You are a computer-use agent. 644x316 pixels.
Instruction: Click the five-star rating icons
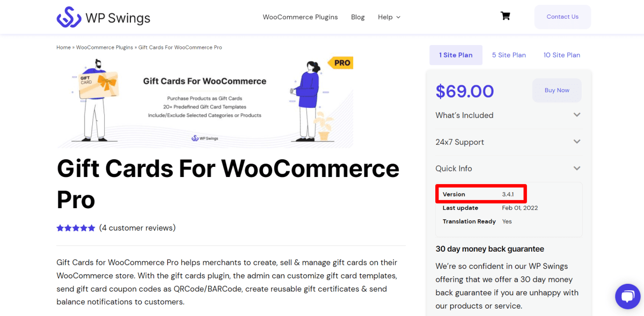pos(76,228)
